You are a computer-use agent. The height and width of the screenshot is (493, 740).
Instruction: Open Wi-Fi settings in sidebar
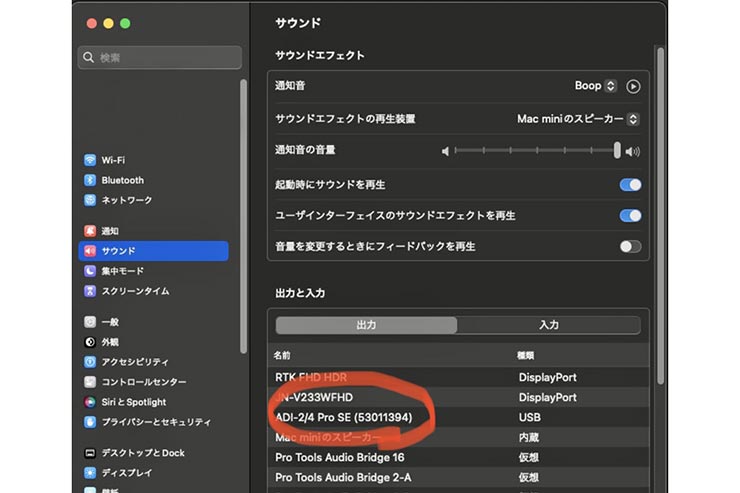click(112, 160)
